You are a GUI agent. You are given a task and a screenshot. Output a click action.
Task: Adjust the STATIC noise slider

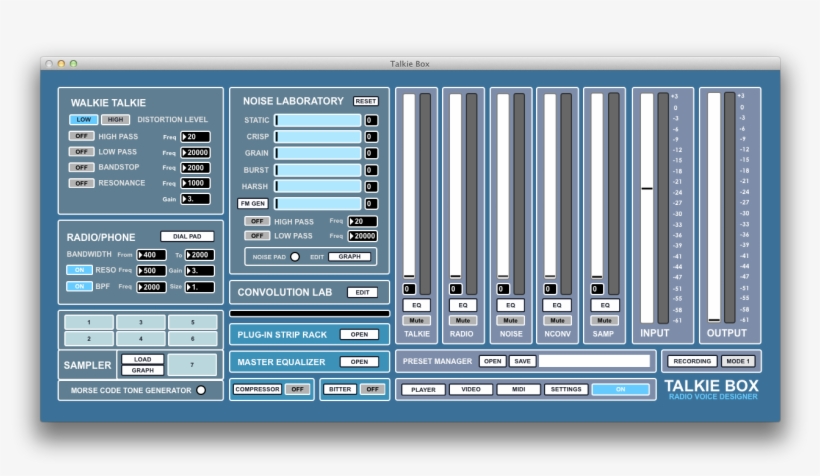click(317, 120)
